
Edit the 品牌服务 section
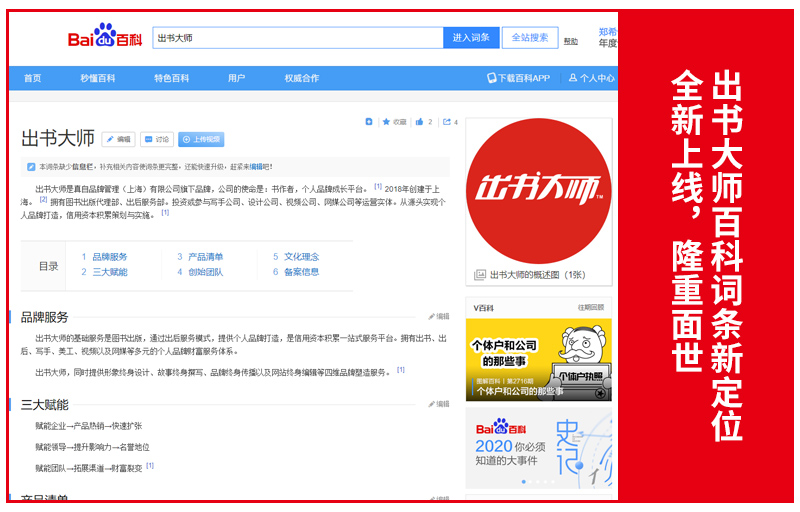pos(438,317)
